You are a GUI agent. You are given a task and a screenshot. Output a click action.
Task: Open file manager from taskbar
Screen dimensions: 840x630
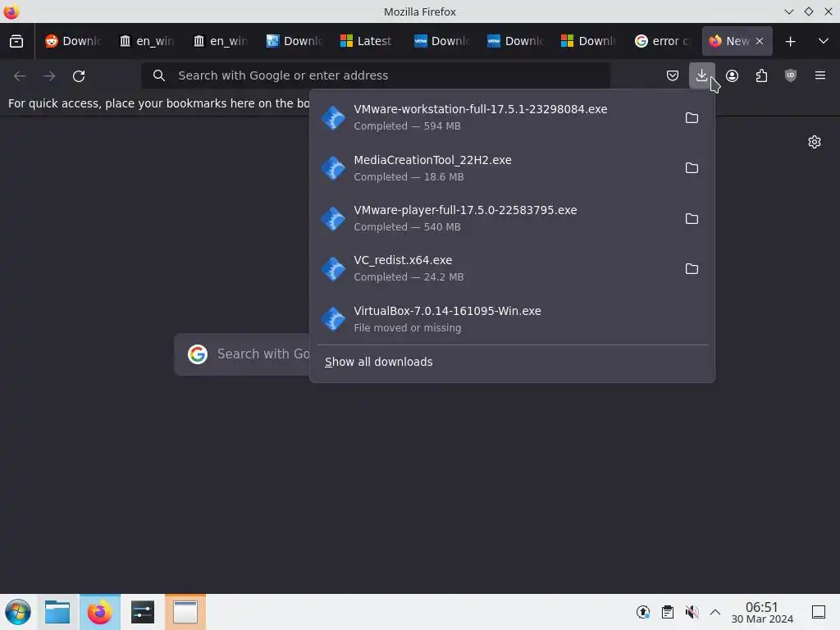(57, 612)
